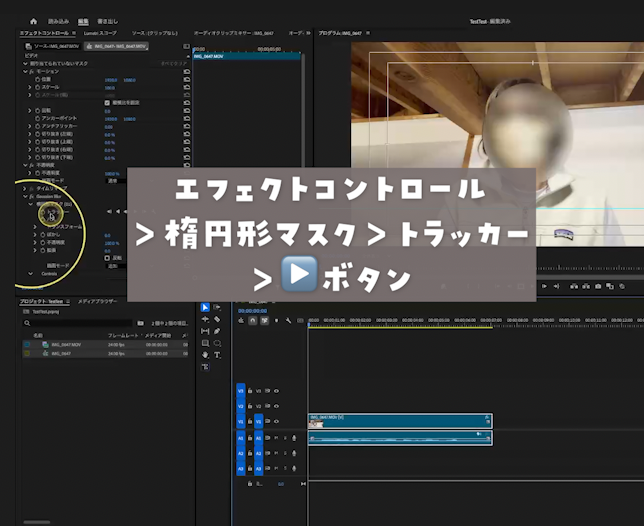This screenshot has width=644, height=526.
Task: Expand the スケール property arrow
Action: point(31,88)
